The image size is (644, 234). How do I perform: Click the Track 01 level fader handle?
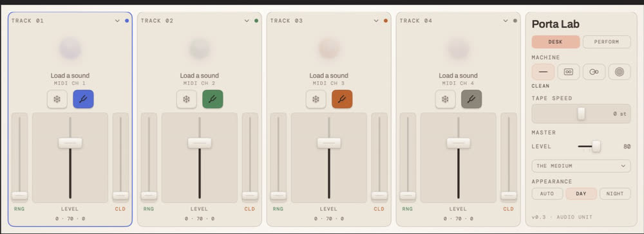70,143
